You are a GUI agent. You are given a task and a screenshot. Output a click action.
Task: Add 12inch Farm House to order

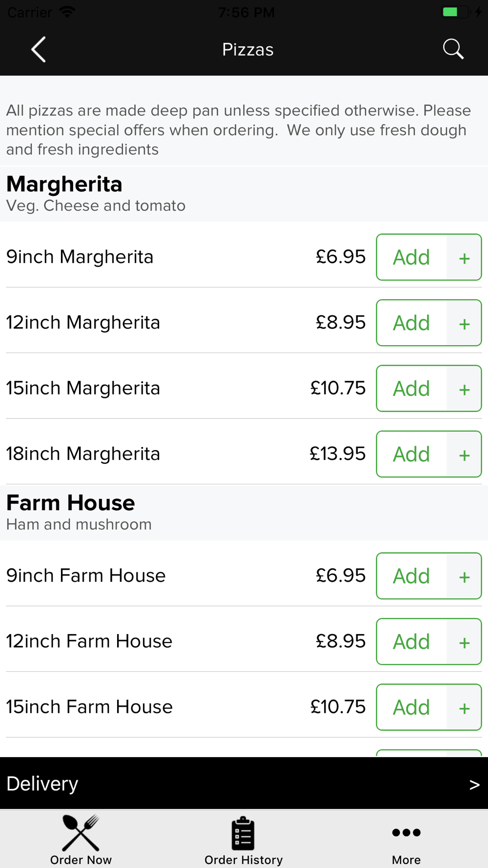(x=411, y=641)
